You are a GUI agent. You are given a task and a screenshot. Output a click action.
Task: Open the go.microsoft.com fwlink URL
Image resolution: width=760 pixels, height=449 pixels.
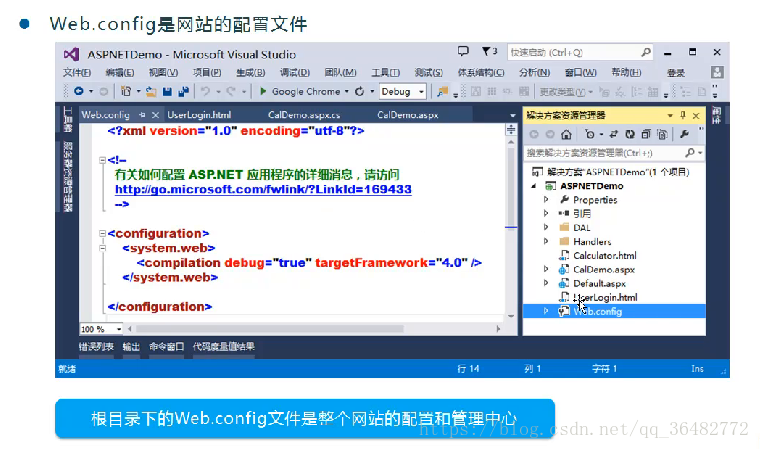click(263, 189)
